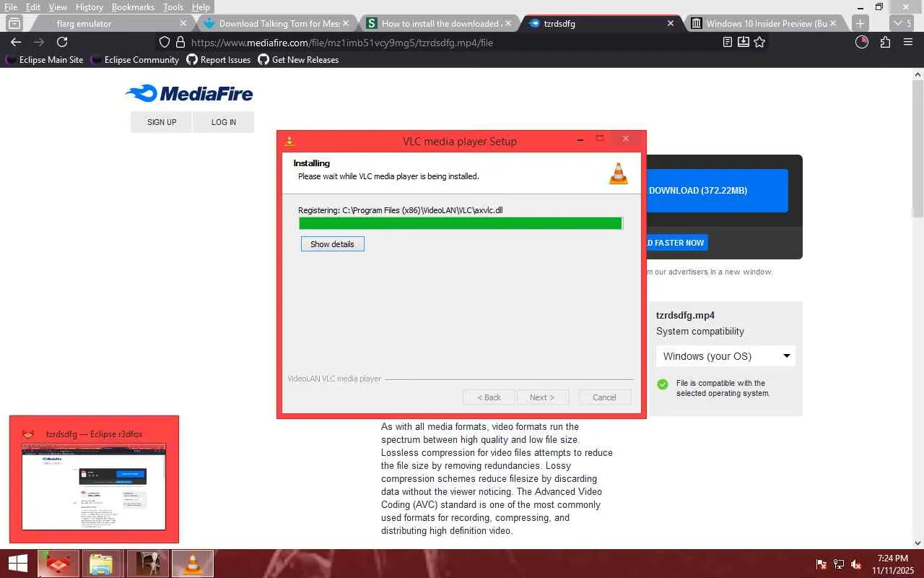Click the greyed Back button in installer
Image resolution: width=924 pixels, height=578 pixels.
[489, 397]
